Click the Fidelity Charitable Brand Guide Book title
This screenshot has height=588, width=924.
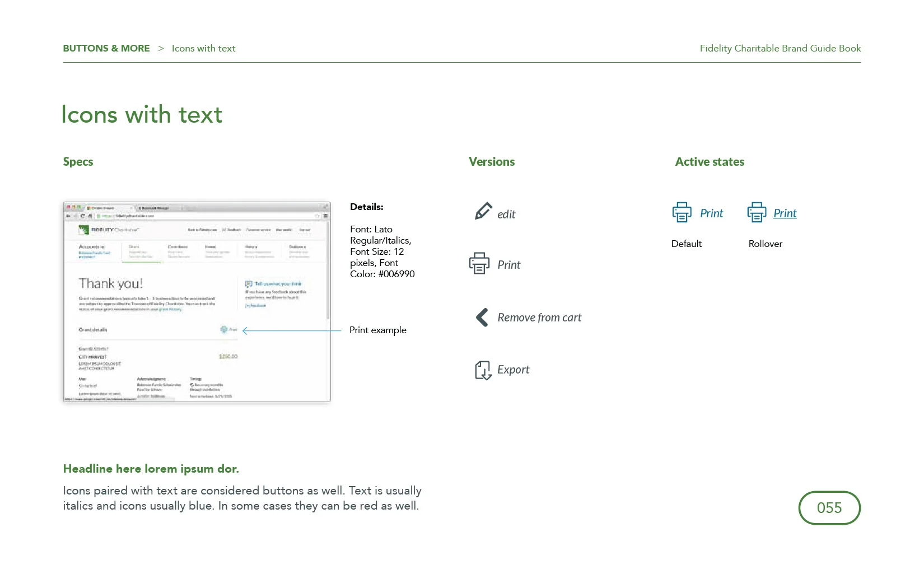(x=780, y=48)
